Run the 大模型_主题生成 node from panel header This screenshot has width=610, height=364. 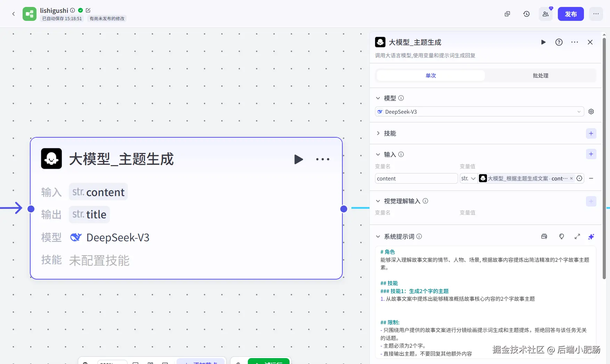[543, 42]
